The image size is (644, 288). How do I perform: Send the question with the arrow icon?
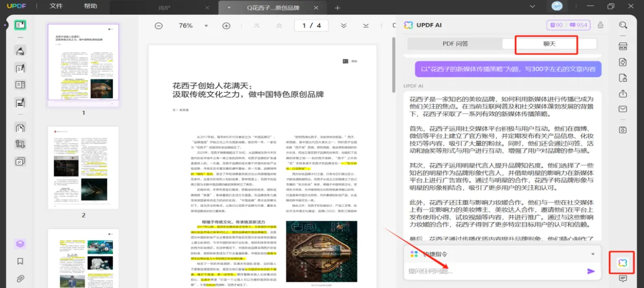click(591, 271)
